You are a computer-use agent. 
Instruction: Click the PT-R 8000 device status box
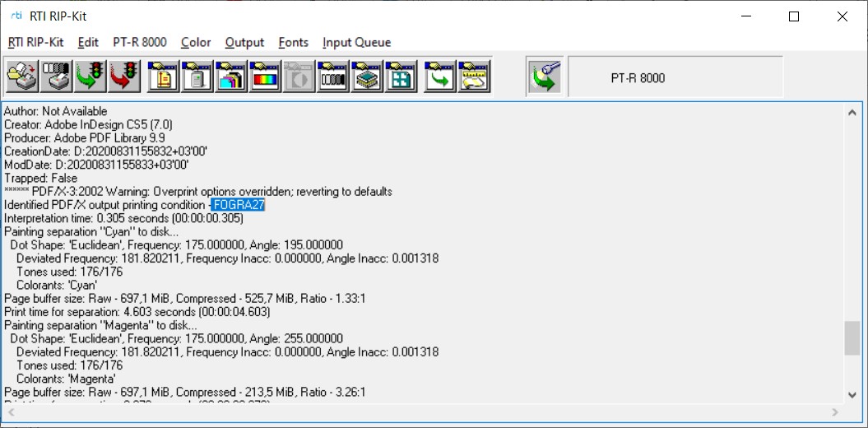tap(675, 77)
